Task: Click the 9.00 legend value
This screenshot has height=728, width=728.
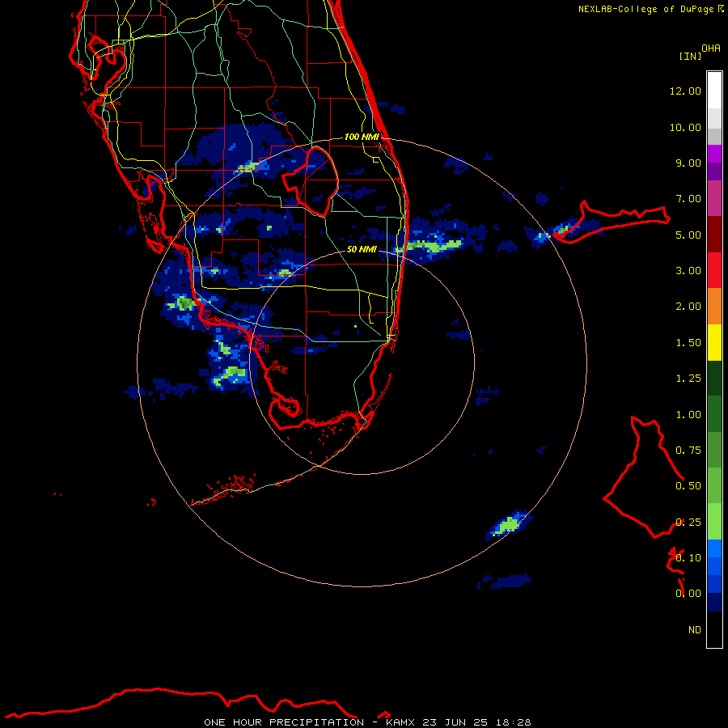Action: tap(688, 163)
